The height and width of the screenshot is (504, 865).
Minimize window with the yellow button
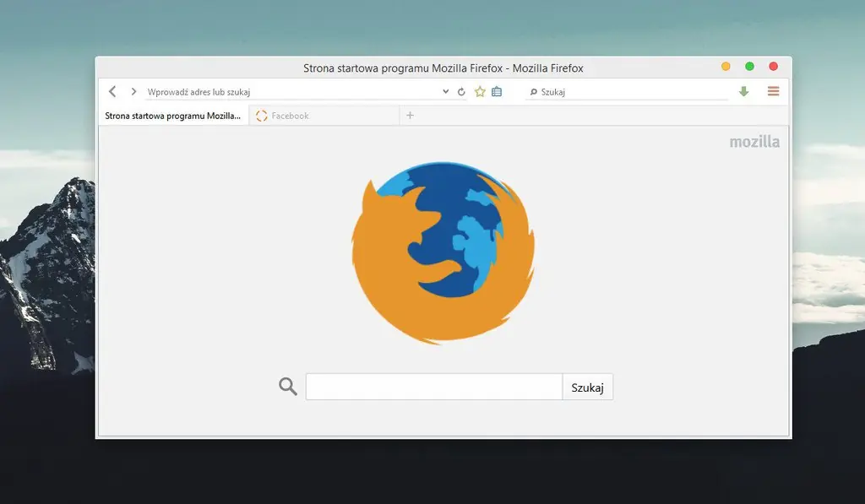point(726,66)
